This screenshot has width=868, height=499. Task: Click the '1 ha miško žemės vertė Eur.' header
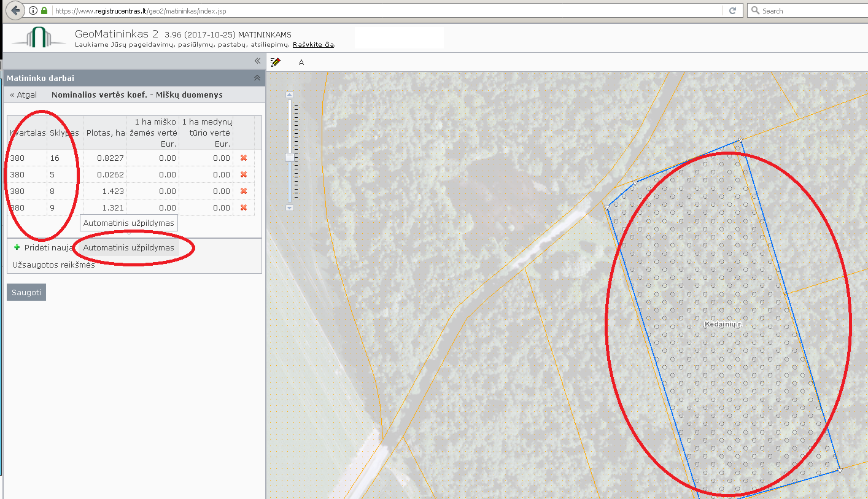(154, 133)
